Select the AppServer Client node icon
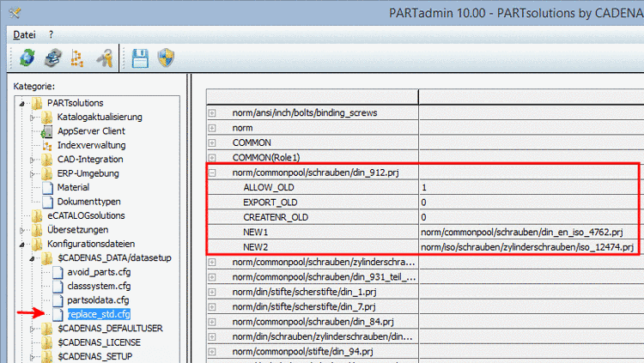This screenshot has width=644, height=363. [47, 131]
